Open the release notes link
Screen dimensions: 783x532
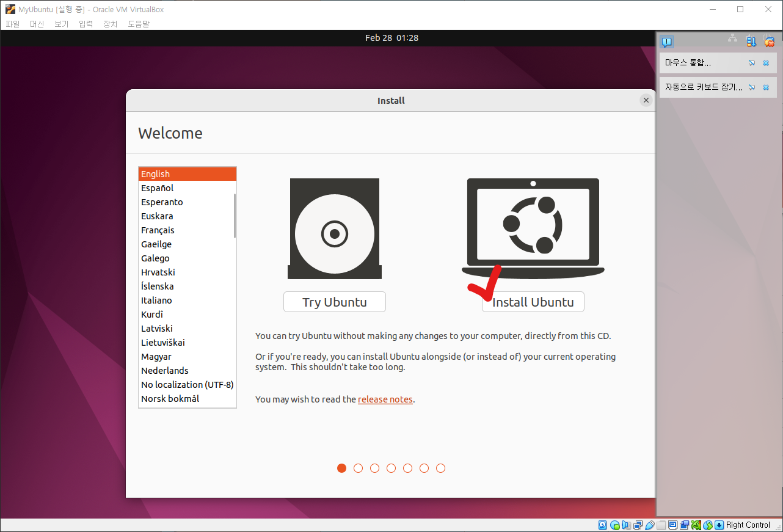pyautogui.click(x=385, y=399)
